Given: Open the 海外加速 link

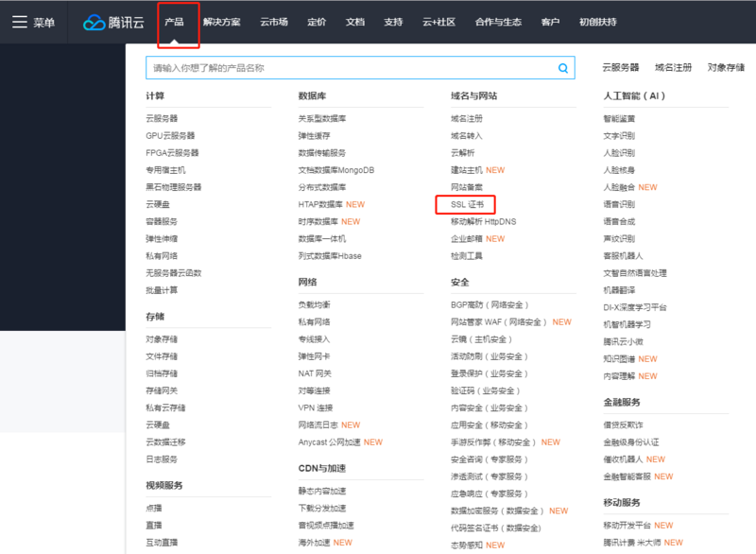Looking at the screenshot, I should pos(314,543).
